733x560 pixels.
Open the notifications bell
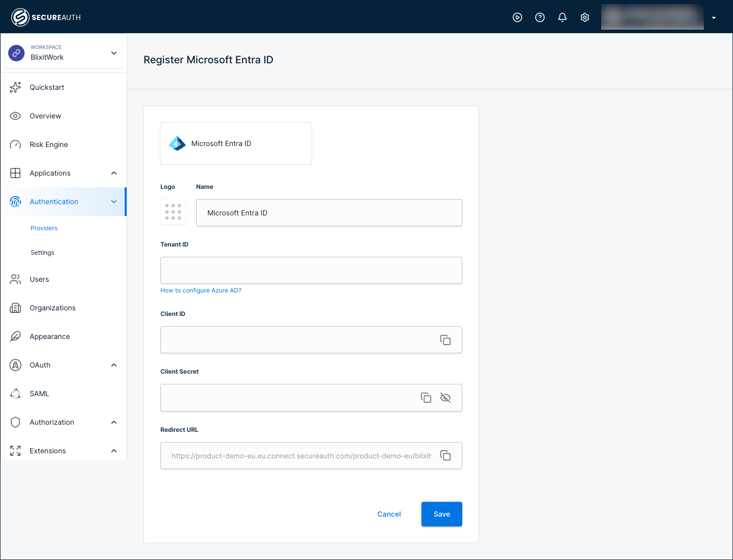(562, 17)
